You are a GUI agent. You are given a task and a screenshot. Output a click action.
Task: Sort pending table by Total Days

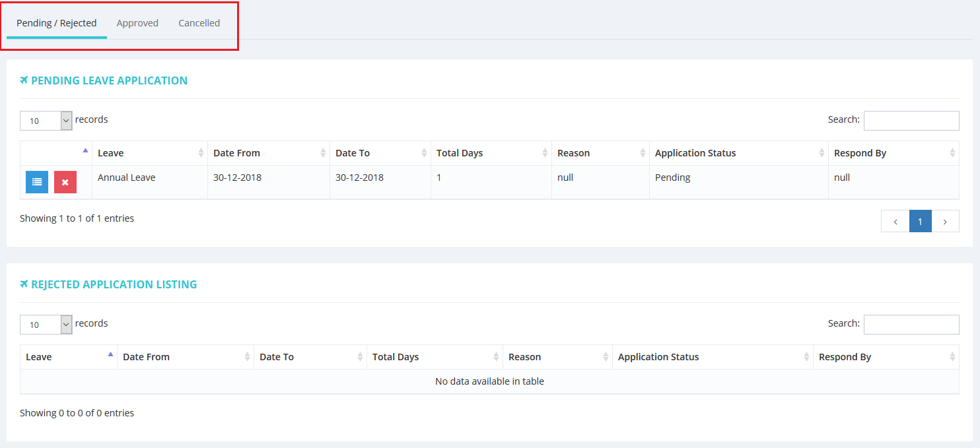491,153
